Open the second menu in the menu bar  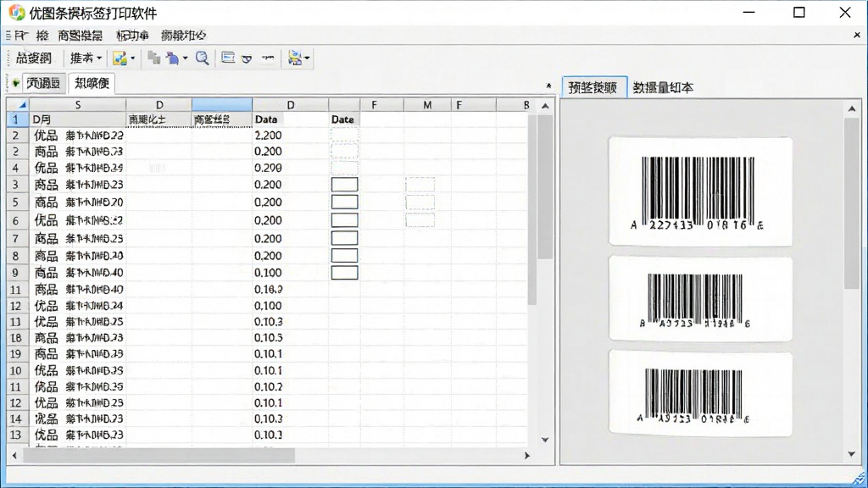tap(42, 36)
